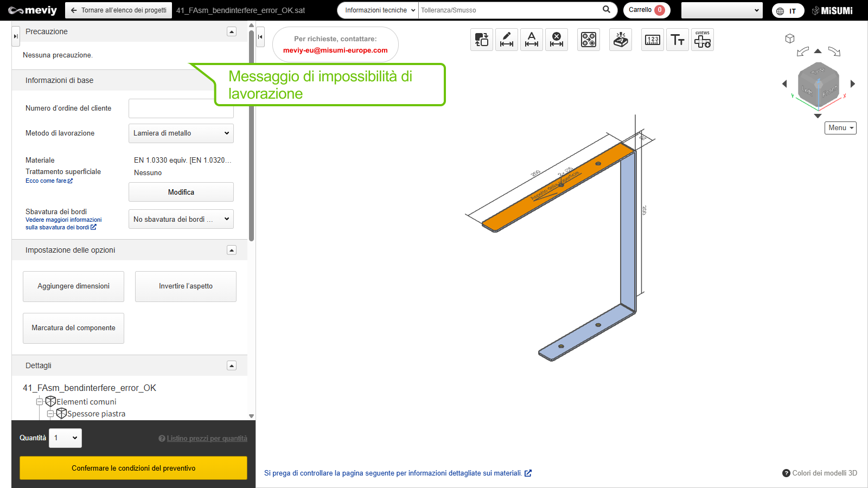Click the text size Tt icon
This screenshot has height=488, width=868.
tap(678, 40)
